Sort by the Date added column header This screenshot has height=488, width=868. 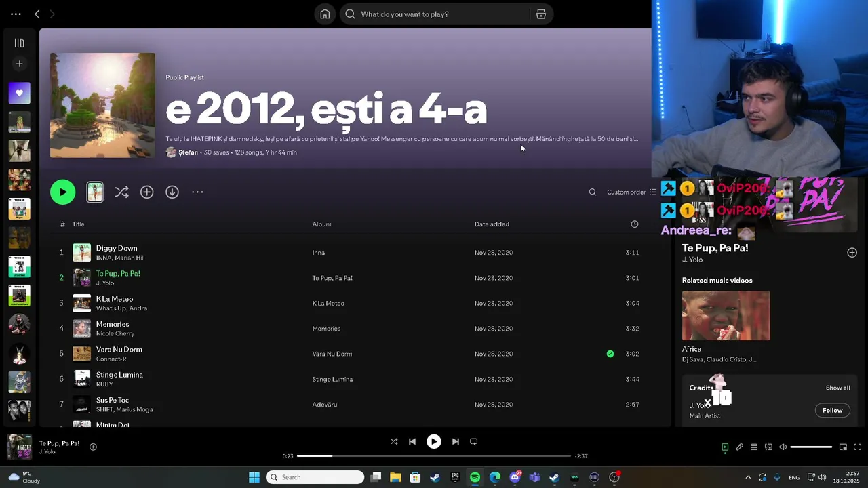pos(492,224)
